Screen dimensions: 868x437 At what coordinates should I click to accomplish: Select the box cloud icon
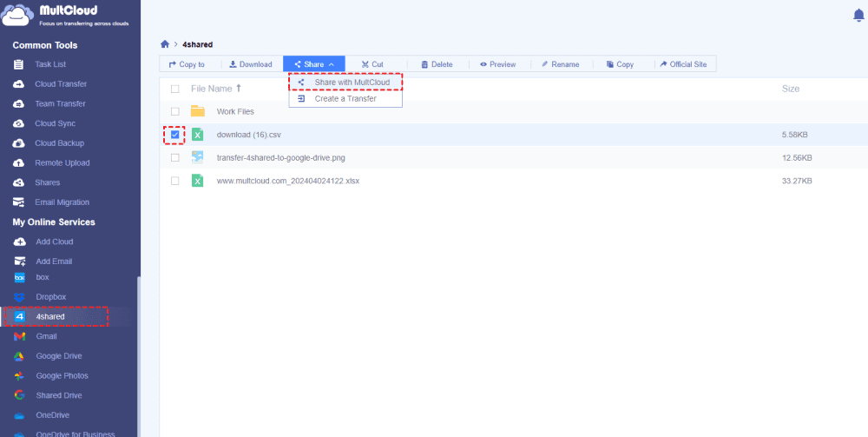click(x=19, y=277)
